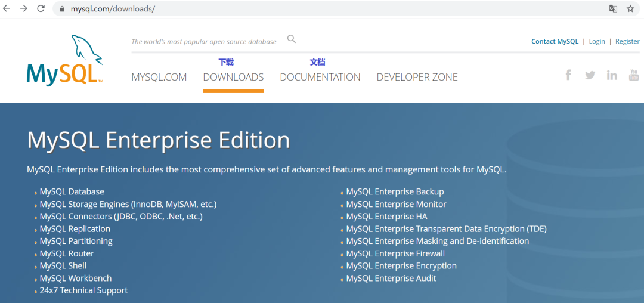Select 24x7 Technical Support list item

coord(84,290)
